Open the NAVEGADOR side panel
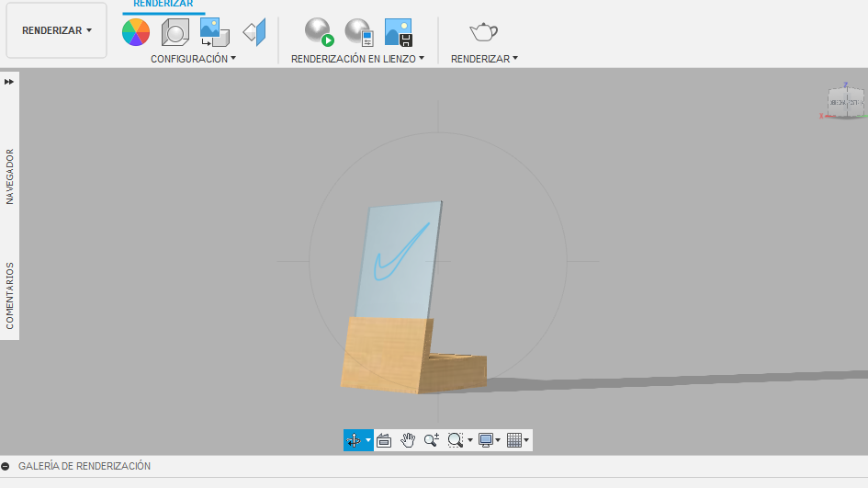The image size is (868, 488). tap(9, 176)
